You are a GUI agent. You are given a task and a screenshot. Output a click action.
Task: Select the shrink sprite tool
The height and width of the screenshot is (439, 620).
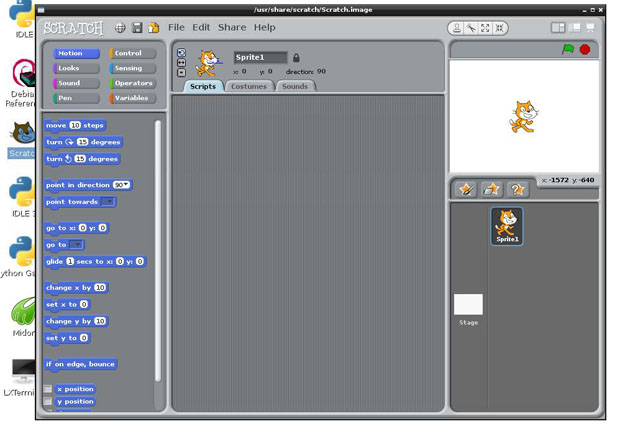pos(499,28)
